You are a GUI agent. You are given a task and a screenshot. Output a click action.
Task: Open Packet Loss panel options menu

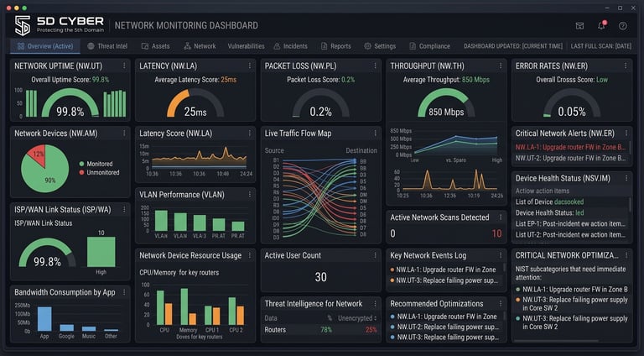(x=375, y=65)
